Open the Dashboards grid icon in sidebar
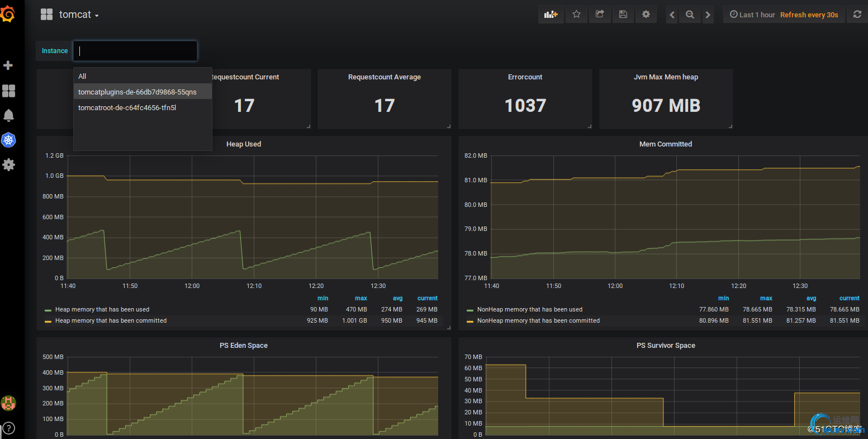This screenshot has height=439, width=868. pos(8,91)
